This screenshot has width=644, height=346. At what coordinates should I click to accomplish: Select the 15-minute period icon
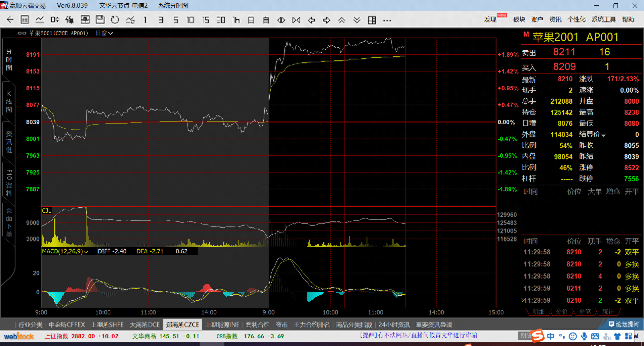(x=206, y=20)
